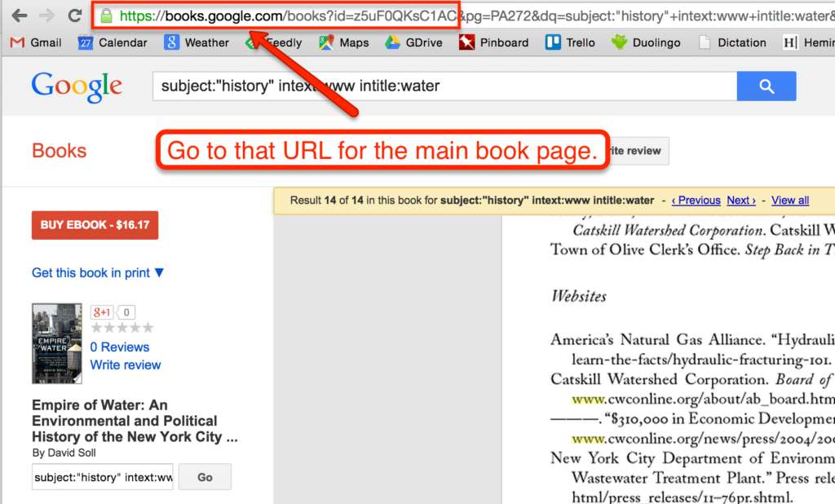Click the blue magnifier search button
This screenshot has height=504, width=835.
[x=767, y=86]
